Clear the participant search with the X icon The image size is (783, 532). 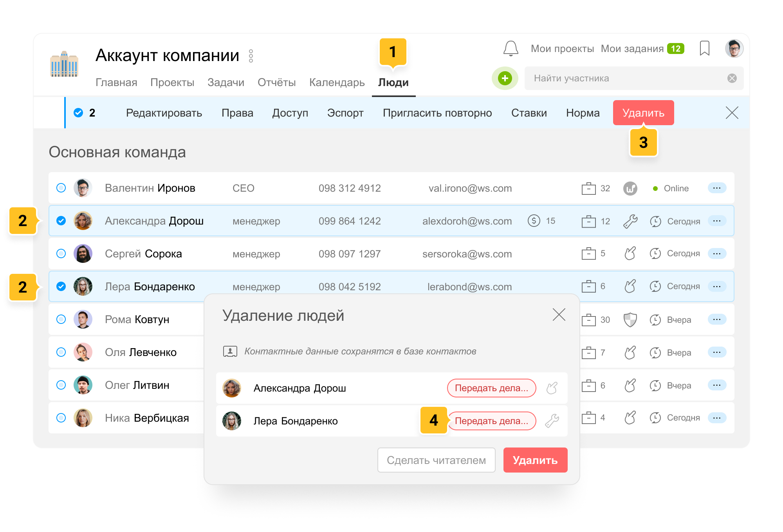732,78
